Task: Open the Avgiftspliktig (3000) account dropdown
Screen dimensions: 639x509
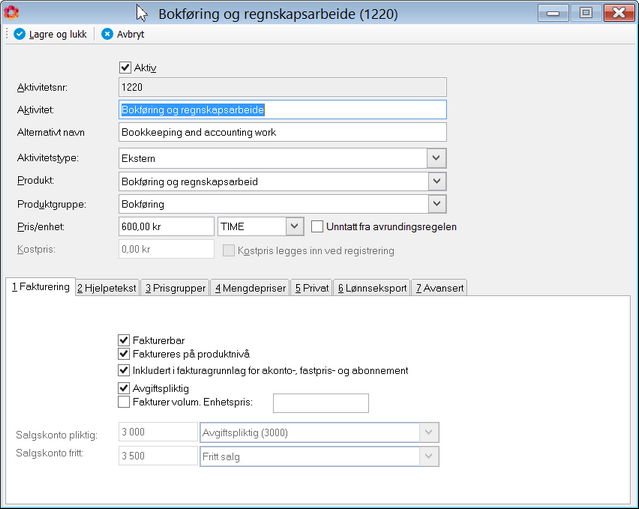Action: (429, 432)
